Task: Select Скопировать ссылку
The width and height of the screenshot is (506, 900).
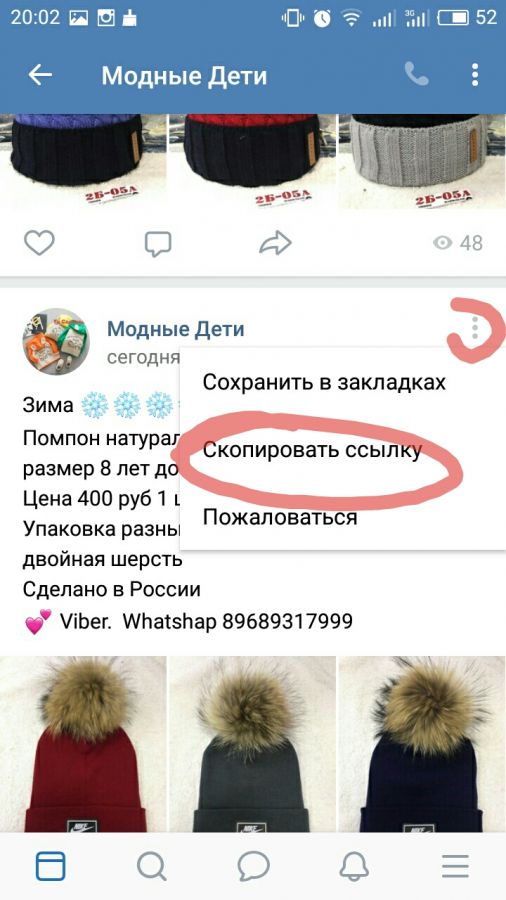Action: tap(313, 451)
